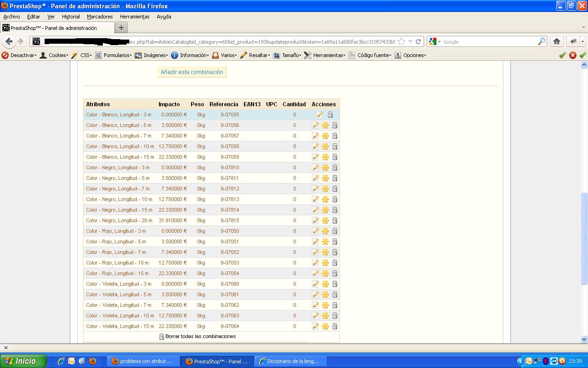Expand the Cookies toolbar menu
Viewport: 588px width, 368px height.
54,55
